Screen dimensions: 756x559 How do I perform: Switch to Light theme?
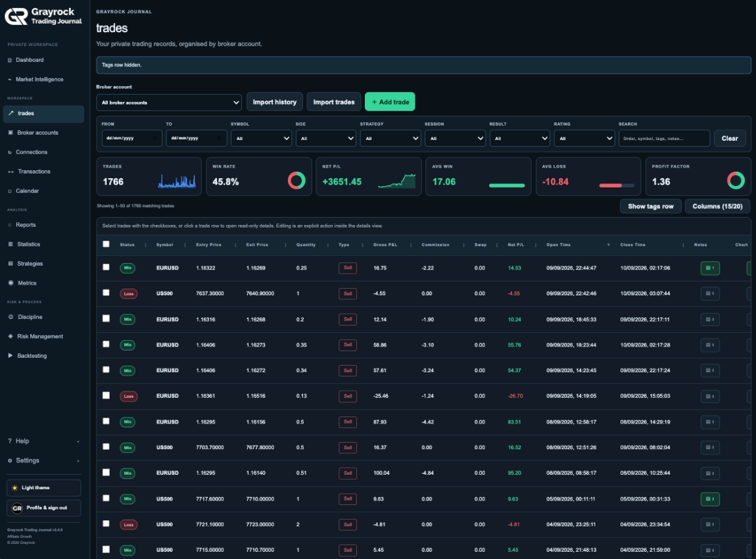pyautogui.click(x=44, y=487)
